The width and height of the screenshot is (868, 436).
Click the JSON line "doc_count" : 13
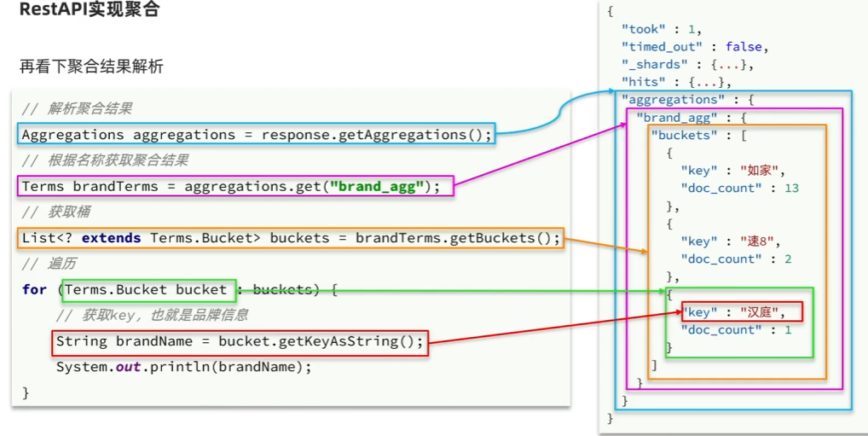tap(740, 189)
